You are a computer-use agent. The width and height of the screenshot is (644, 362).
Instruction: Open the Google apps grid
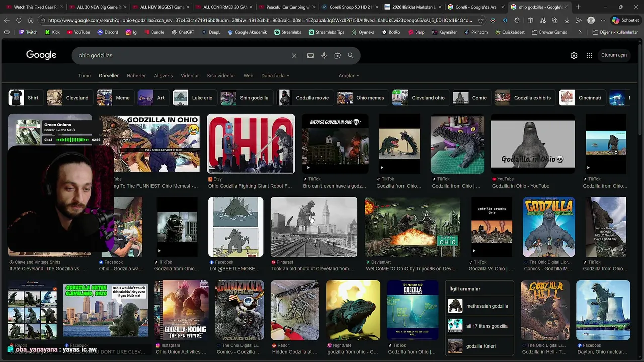tap(589, 55)
